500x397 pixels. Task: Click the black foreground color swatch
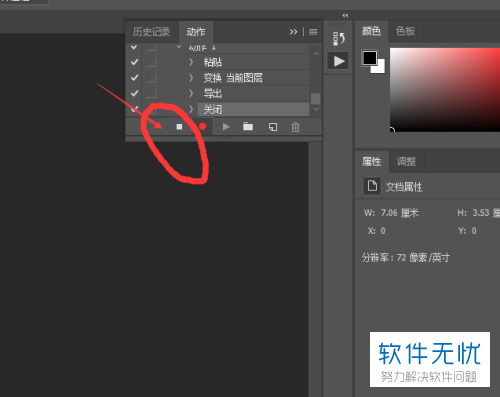pos(369,57)
